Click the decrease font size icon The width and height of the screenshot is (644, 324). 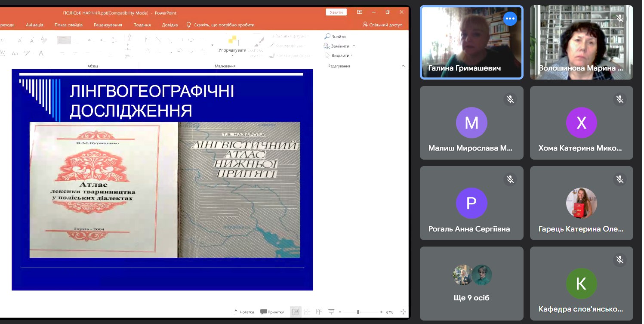click(32, 40)
